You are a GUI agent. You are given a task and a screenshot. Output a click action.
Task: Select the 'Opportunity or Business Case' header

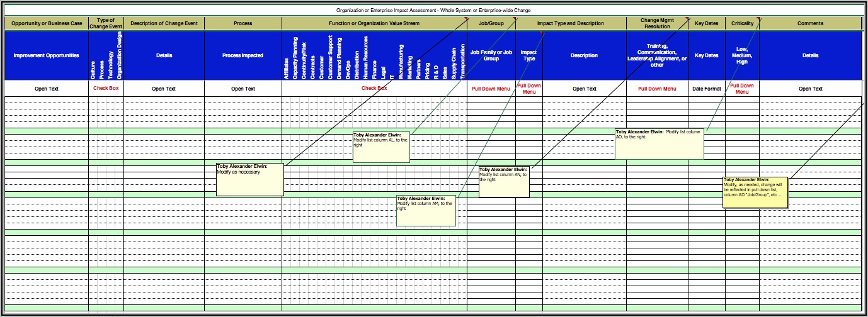coord(46,23)
